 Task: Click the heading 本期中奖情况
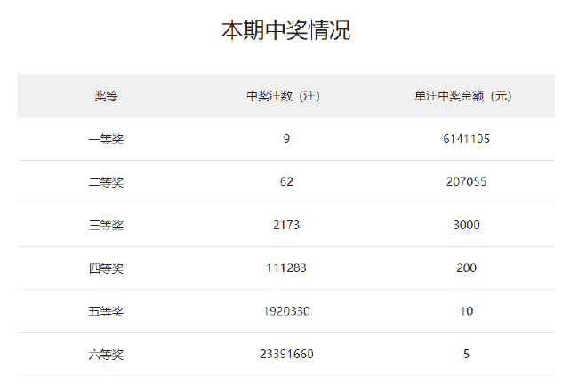point(286,30)
